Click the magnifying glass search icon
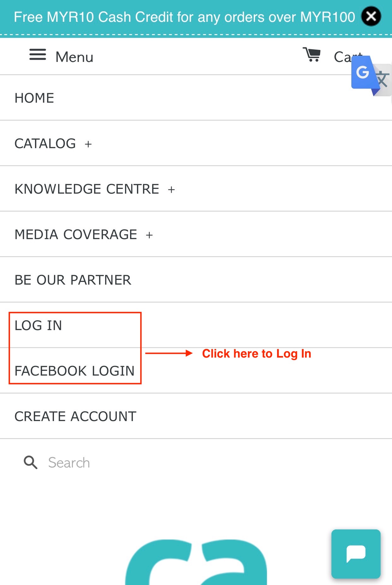The image size is (392, 585). click(x=31, y=462)
